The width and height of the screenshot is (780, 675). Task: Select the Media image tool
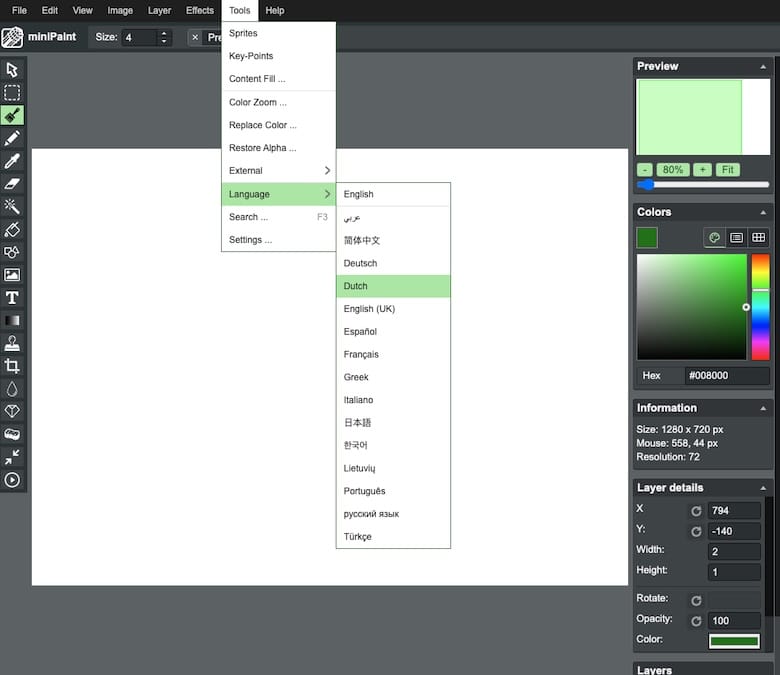click(x=12, y=275)
